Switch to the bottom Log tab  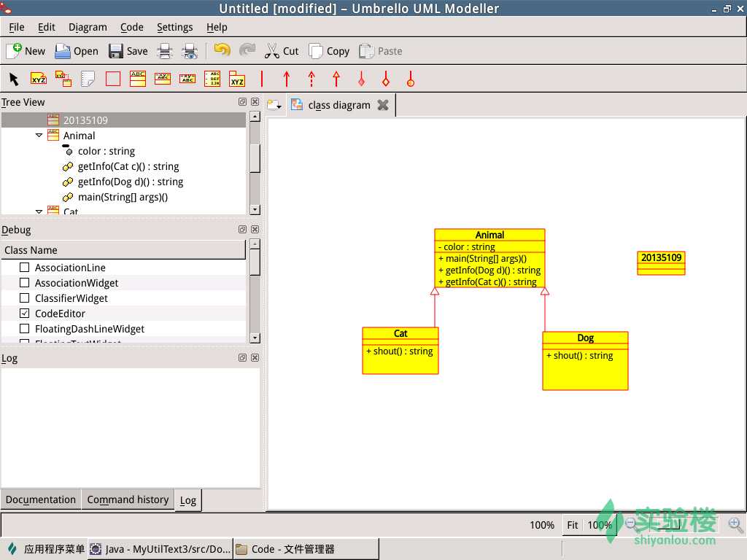(188, 500)
